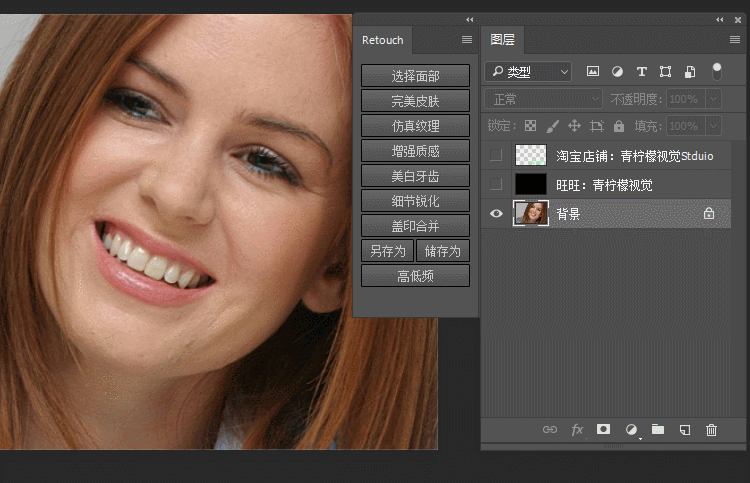Viewport: 750px width, 483px height.
Task: Click the link layers chain icon
Action: pos(550,429)
